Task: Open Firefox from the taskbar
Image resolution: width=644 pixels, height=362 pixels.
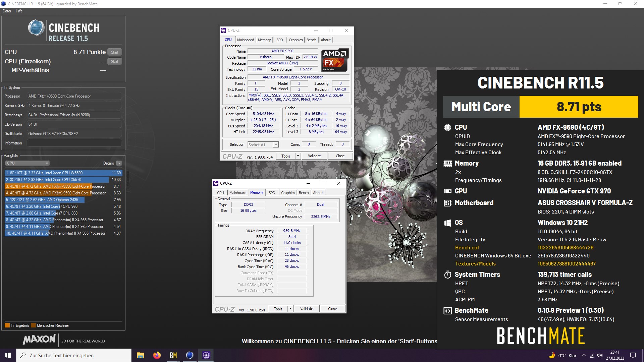Action: [157, 355]
